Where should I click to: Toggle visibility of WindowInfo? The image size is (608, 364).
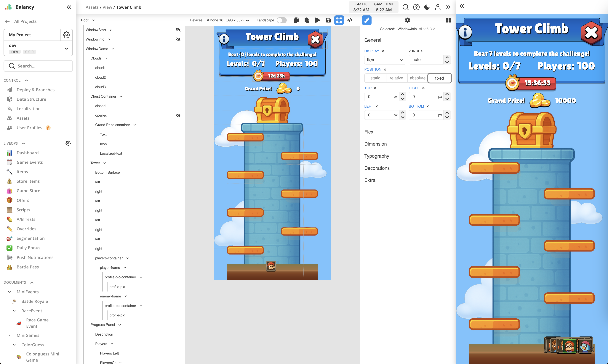click(178, 39)
